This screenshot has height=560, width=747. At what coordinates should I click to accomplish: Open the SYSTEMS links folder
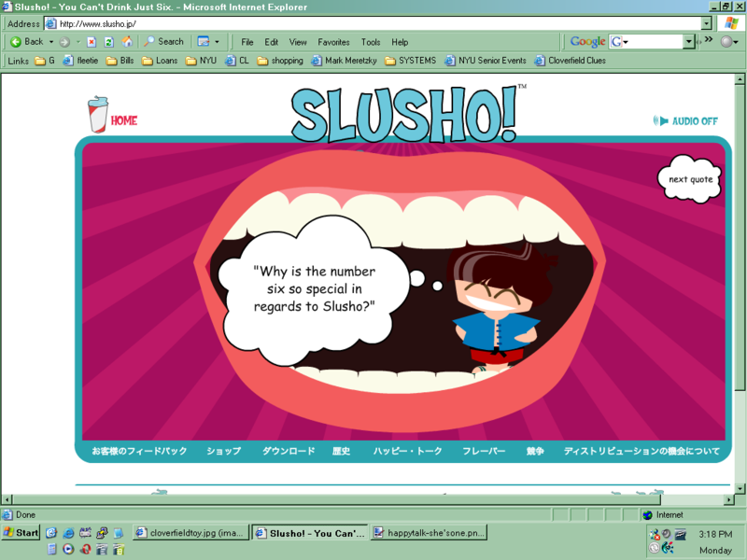[410, 61]
